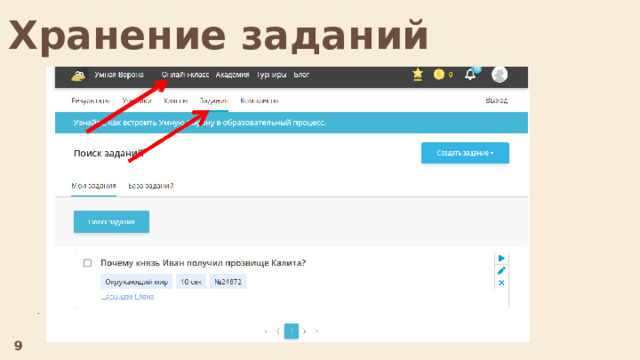Edit the task with pencil icon
This screenshot has height=360, width=640.
(x=501, y=271)
